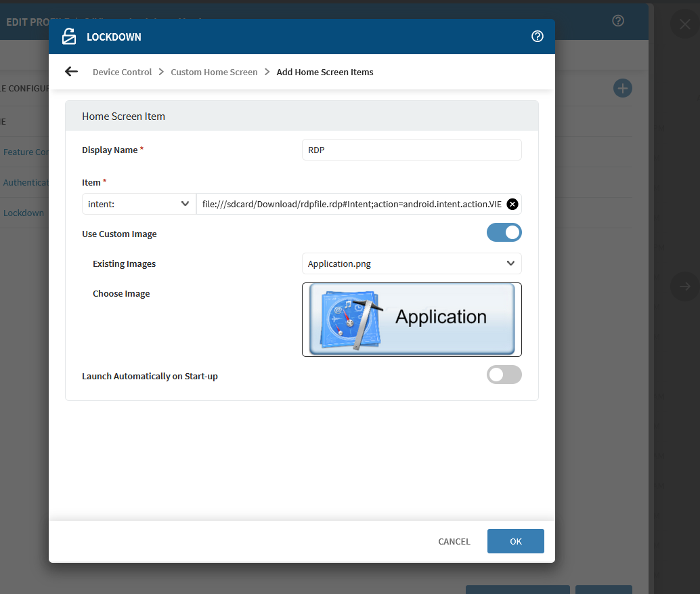700x594 pixels.
Task: Select the Application image thumbnail
Action: point(412,319)
